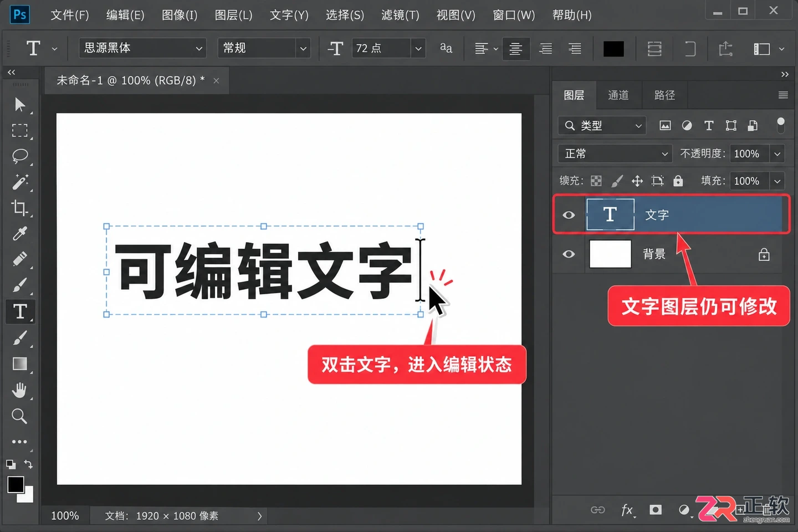This screenshot has height=532, width=798.
Task: Reset to default foreground and background colors
Action: (x=11, y=464)
